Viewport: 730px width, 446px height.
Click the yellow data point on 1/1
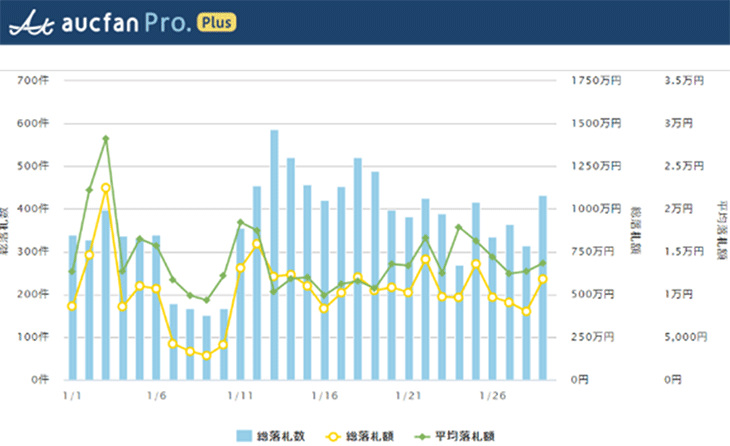point(72,306)
